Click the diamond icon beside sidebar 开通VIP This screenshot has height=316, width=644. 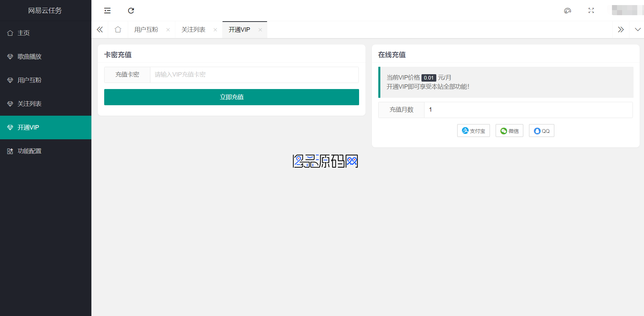[10, 127]
